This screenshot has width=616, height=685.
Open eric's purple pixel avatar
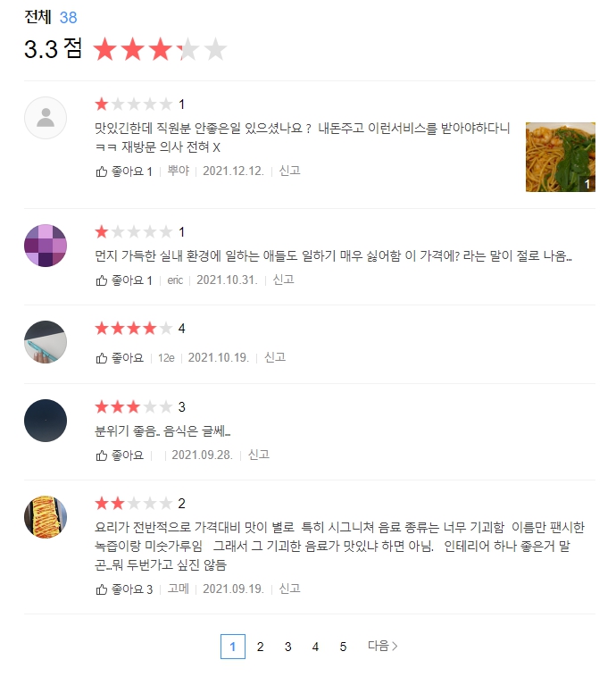click(46, 246)
